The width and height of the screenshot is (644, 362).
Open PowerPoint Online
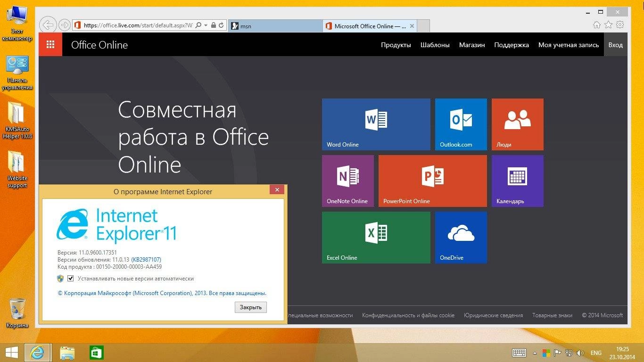(x=432, y=181)
